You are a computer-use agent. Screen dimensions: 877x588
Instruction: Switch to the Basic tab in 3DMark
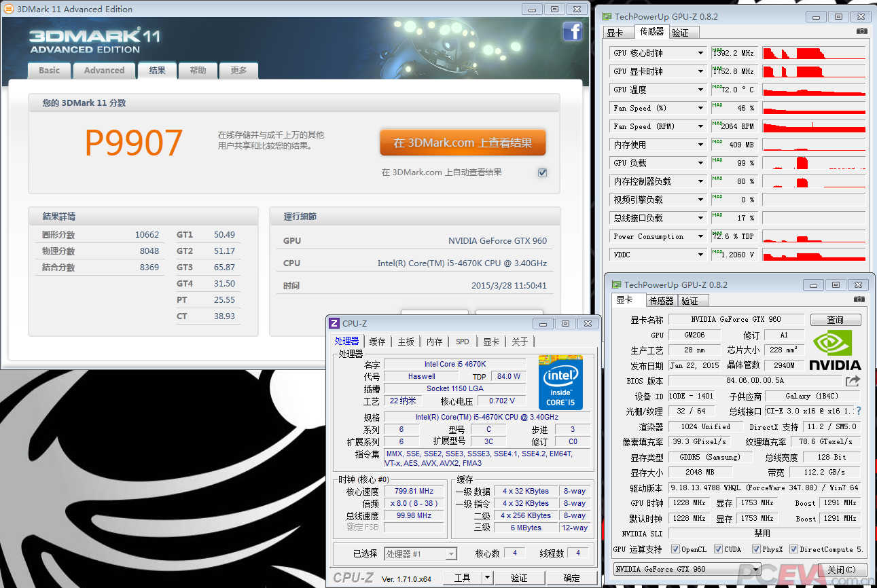[49, 71]
